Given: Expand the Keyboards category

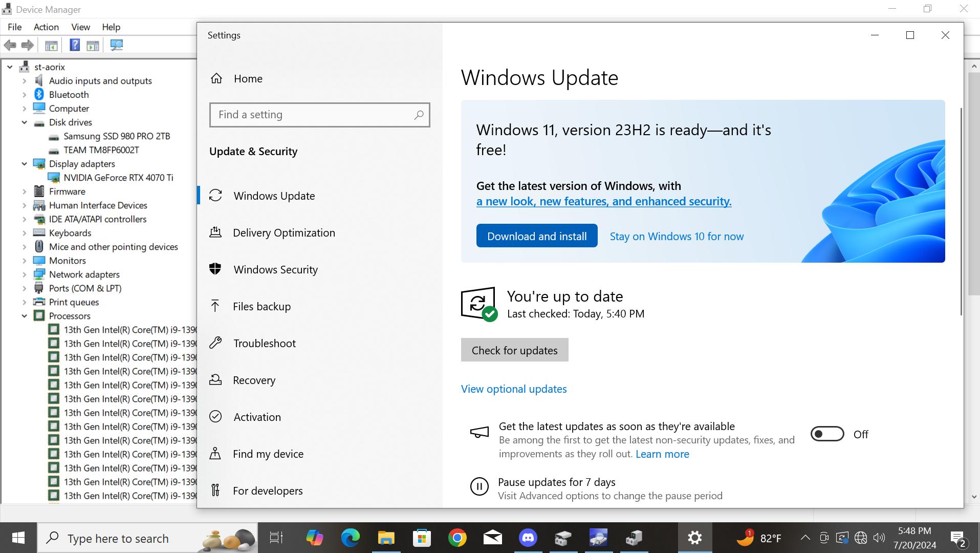Looking at the screenshot, I should (x=24, y=233).
